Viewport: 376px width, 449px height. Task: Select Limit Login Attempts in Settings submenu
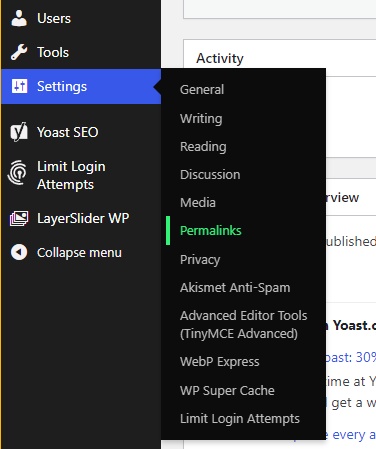click(x=240, y=419)
